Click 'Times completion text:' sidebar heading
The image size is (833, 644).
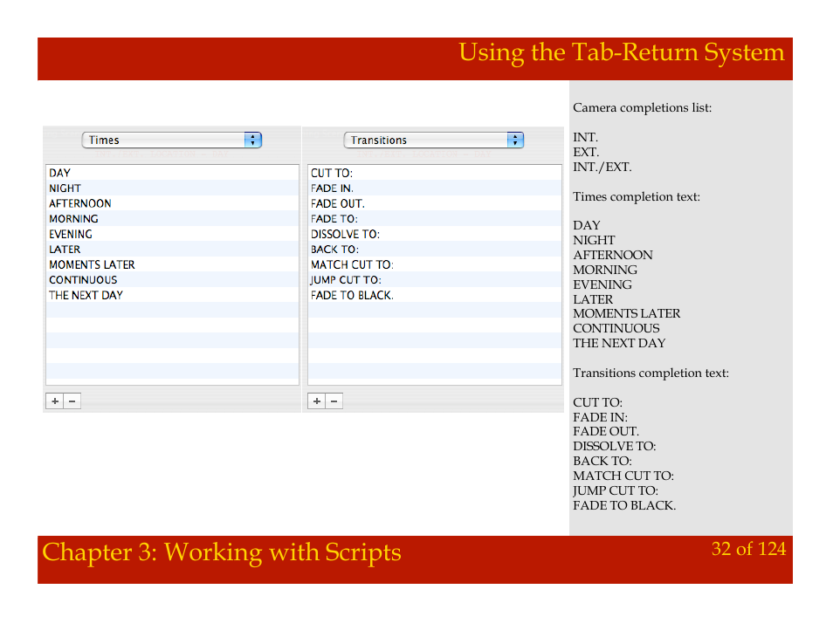click(x=637, y=197)
